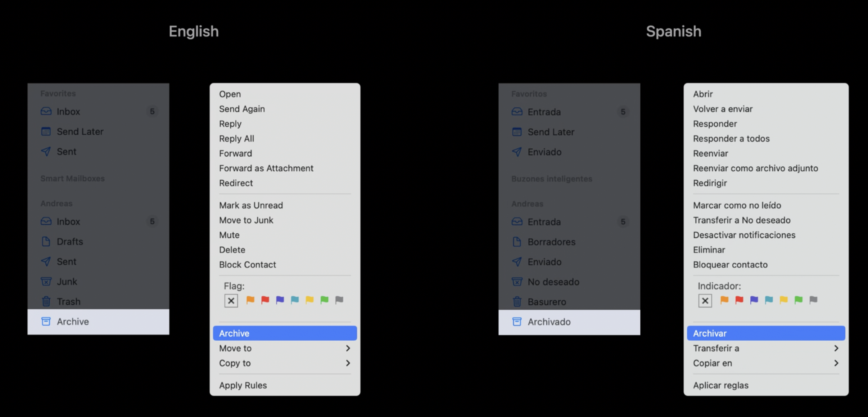Click unread badge 5 on Favoritos Entrada
The image size is (868, 417).
[623, 112]
